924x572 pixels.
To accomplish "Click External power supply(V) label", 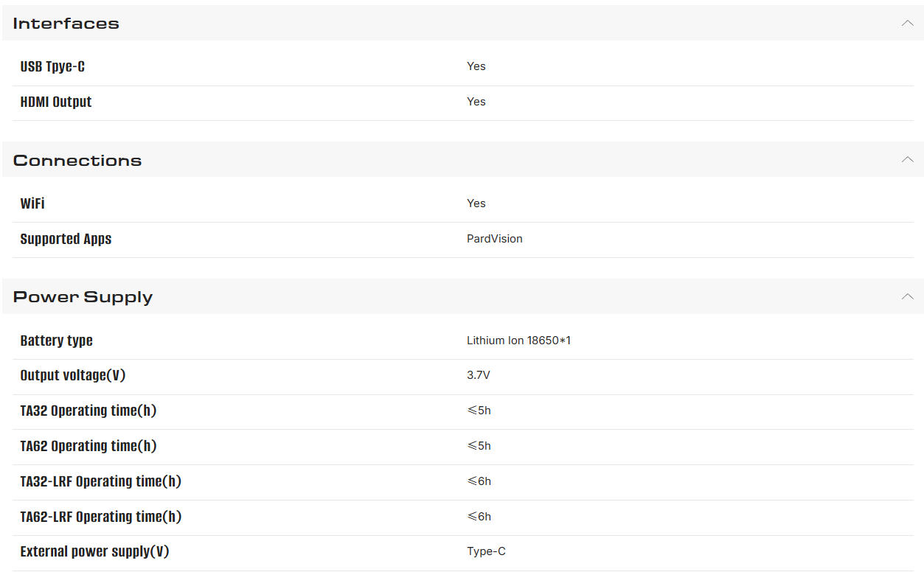I will 94,551.
